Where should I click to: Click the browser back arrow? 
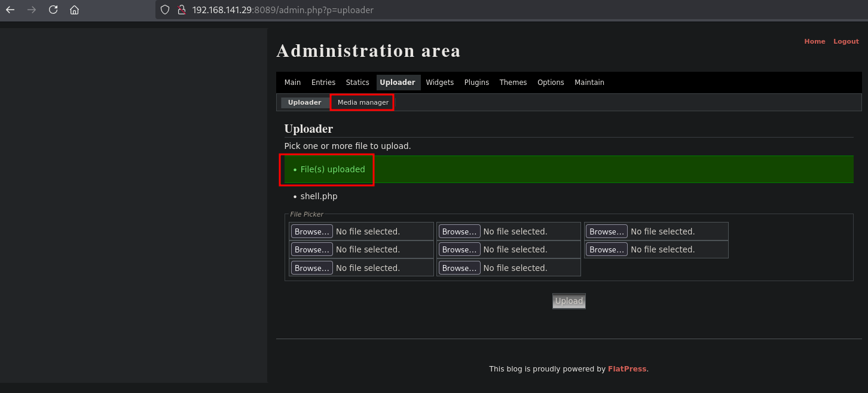[10, 10]
